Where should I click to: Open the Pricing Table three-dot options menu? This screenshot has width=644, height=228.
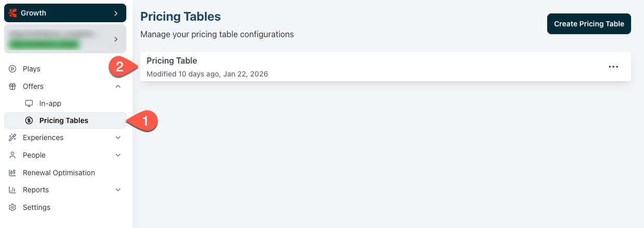(x=613, y=67)
